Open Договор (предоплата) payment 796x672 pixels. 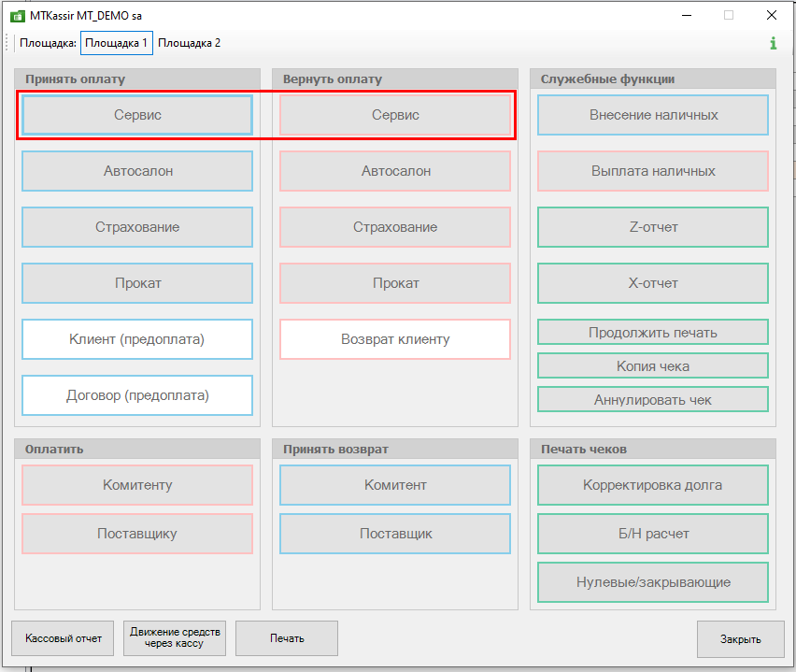click(137, 395)
